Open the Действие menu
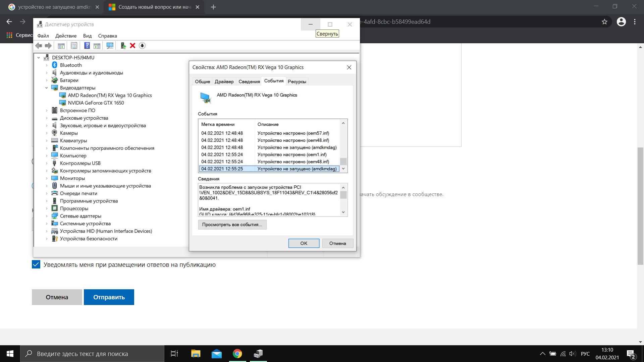The height and width of the screenshot is (362, 644). (x=66, y=36)
